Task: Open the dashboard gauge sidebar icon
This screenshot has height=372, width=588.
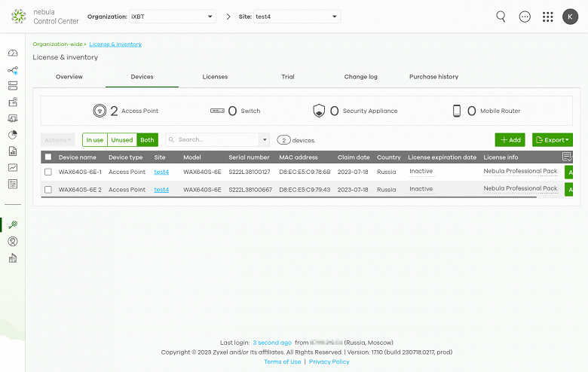Action: [13, 53]
